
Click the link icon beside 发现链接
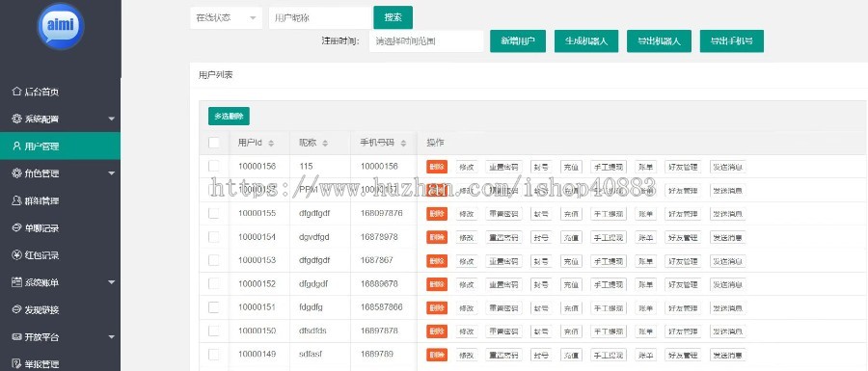(16, 309)
